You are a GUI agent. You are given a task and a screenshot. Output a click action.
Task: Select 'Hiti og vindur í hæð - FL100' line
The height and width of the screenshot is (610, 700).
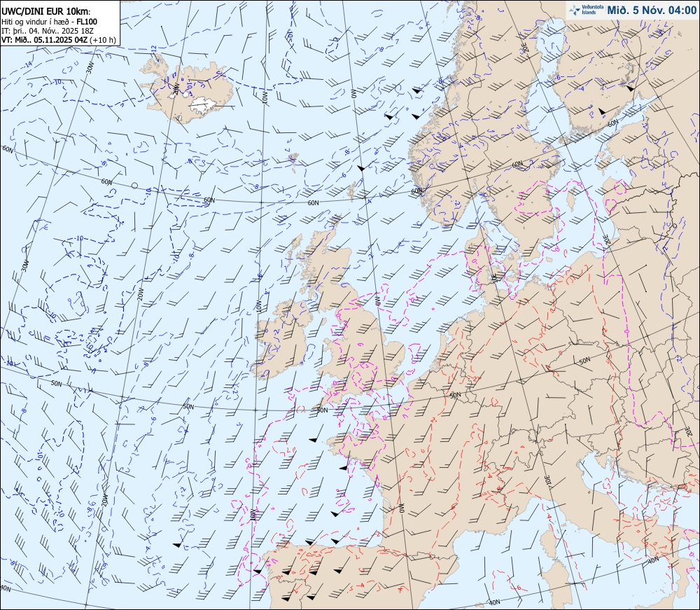[49, 22]
